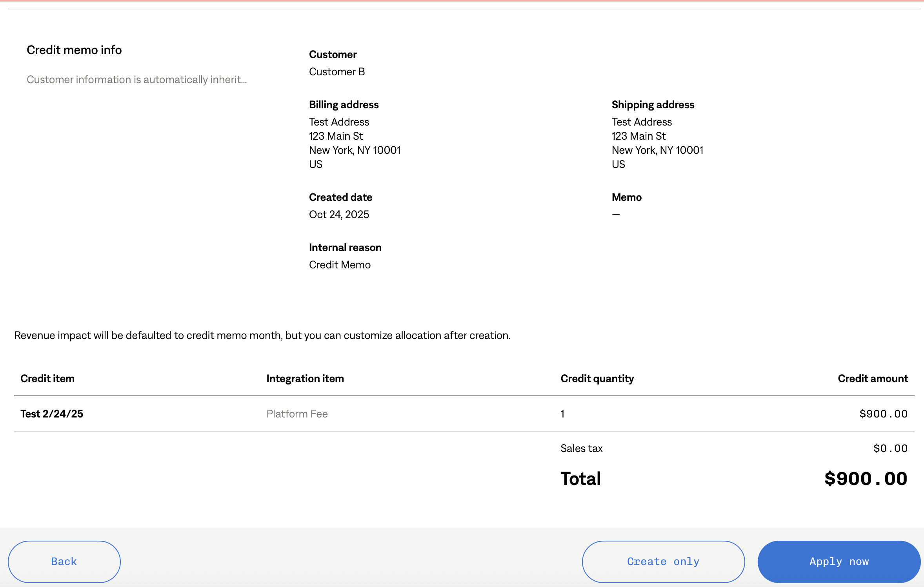Select the Test 2/24/25 credit item row
The height and width of the screenshot is (587, 924).
[x=52, y=414]
